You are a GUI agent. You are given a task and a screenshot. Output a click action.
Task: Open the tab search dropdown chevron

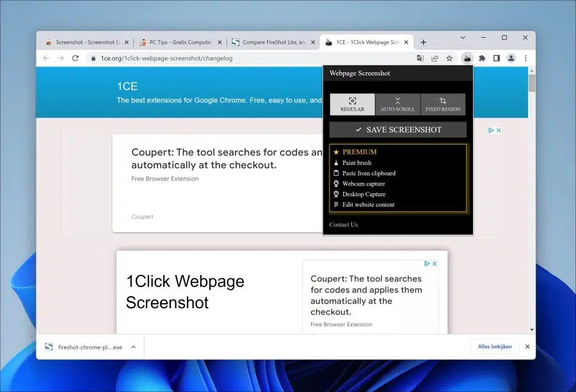click(463, 38)
